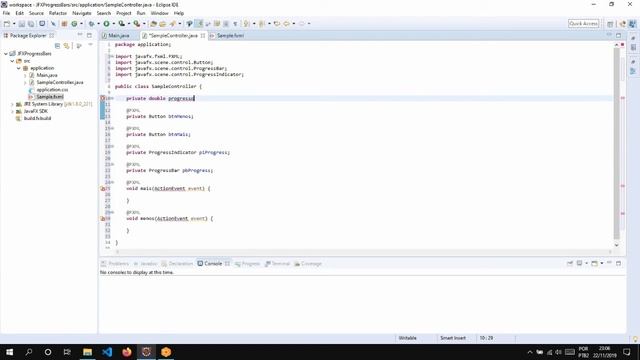Image resolution: width=640 pixels, height=360 pixels.
Task: Click the Quick Access search field
Action: point(583,24)
